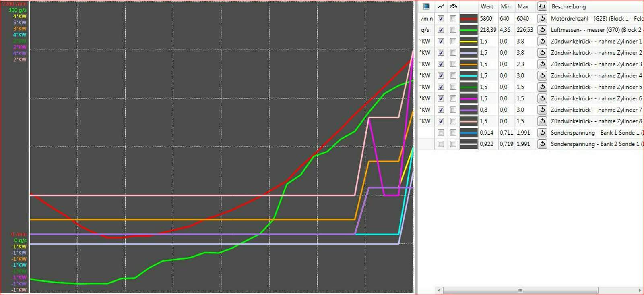The image size is (644, 295).
Task: Click right arrow of horizontal scrollbar
Action: 640,290
